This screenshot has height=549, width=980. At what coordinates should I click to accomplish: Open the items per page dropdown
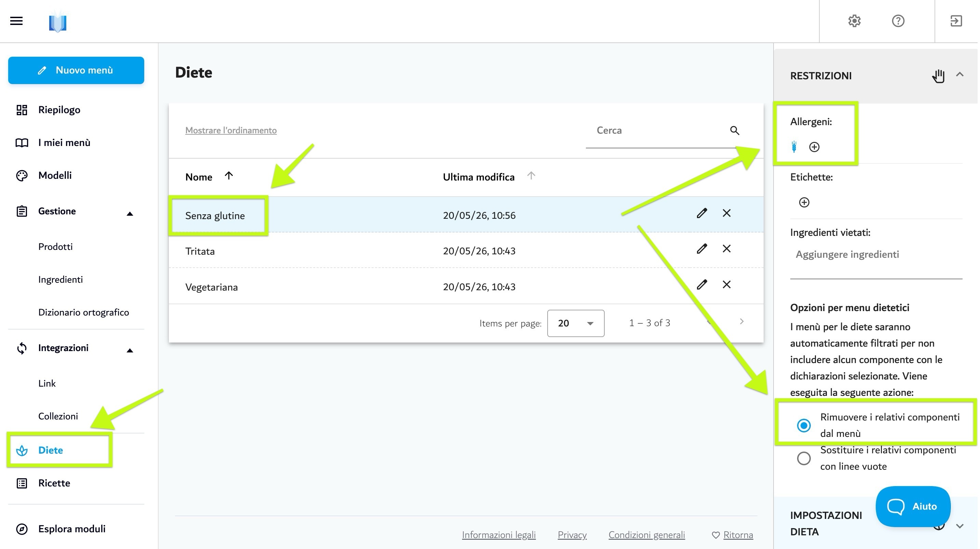(x=576, y=323)
